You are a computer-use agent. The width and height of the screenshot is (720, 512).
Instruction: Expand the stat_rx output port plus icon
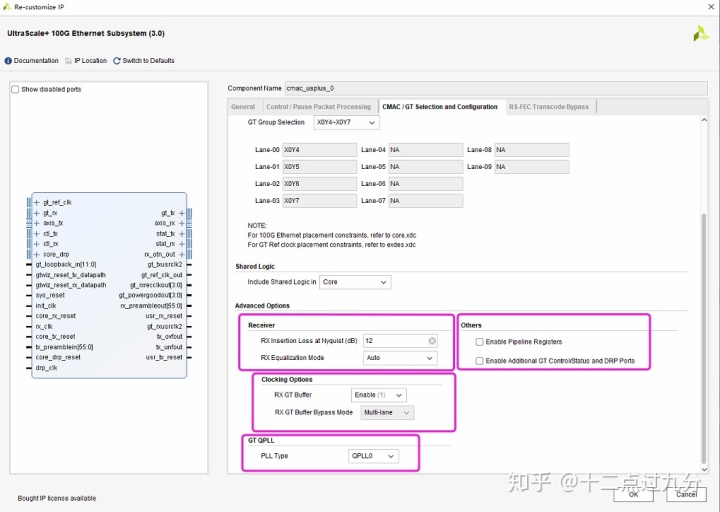click(182, 244)
